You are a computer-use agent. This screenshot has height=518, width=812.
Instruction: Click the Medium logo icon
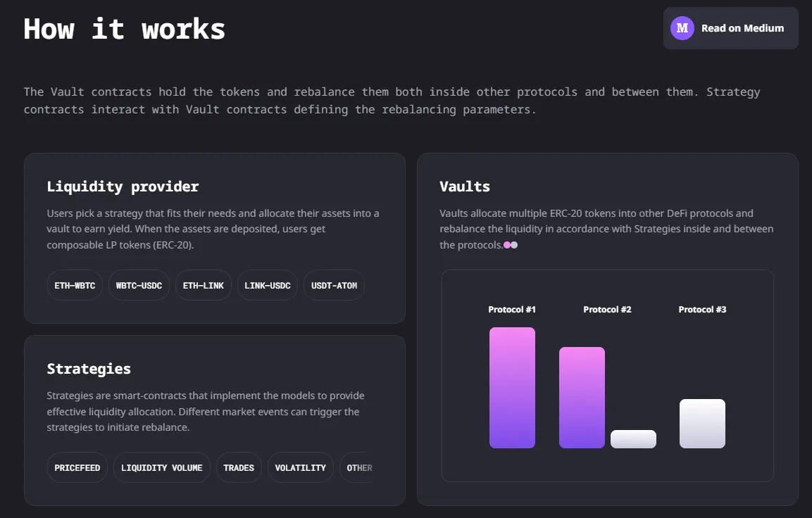681,28
